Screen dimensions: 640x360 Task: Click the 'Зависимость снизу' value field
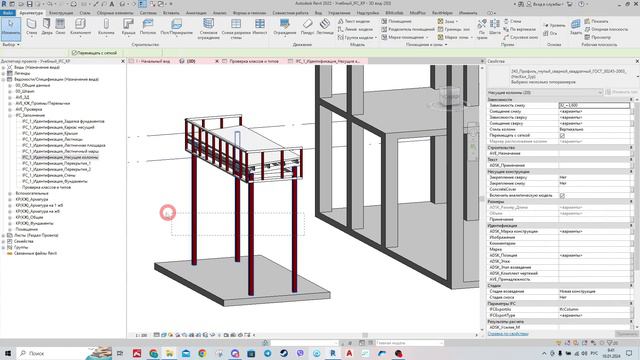[x=594, y=105]
